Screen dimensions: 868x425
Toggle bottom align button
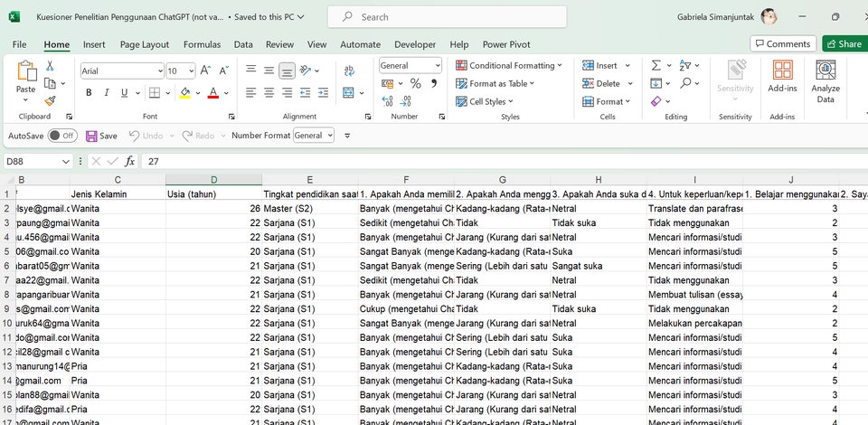click(x=287, y=71)
